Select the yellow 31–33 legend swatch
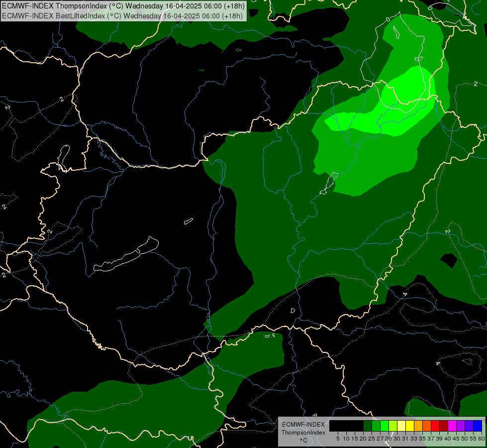 click(410, 426)
